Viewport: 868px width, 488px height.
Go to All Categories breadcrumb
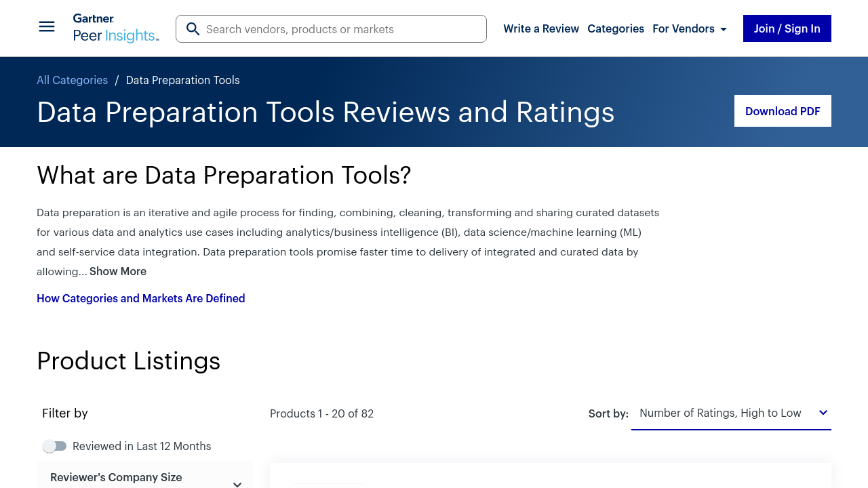pyautogui.click(x=73, y=80)
